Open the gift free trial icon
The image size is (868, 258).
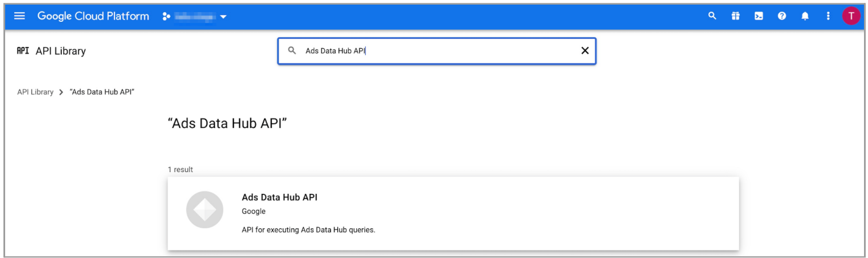pyautogui.click(x=736, y=16)
